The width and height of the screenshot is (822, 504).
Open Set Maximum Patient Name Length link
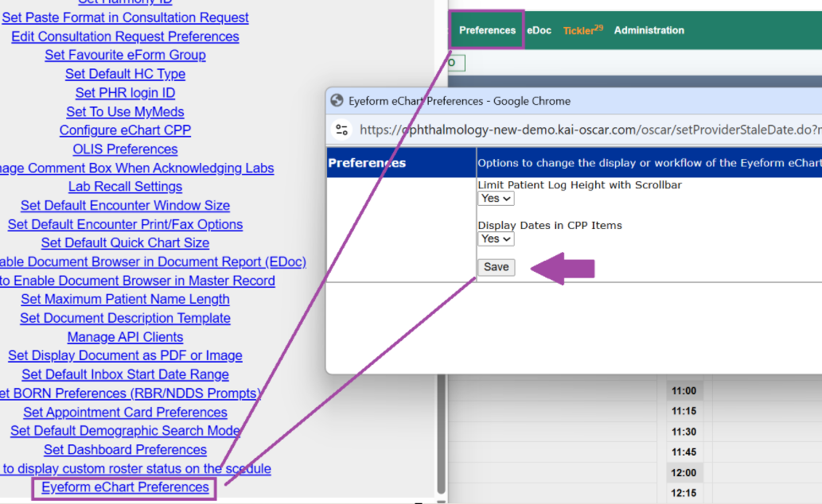pos(125,299)
